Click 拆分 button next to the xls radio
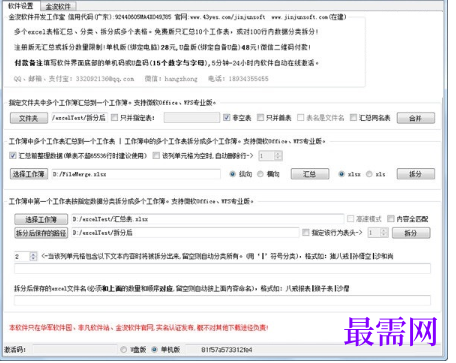The width and height of the screenshot is (456, 363). [x=416, y=174]
